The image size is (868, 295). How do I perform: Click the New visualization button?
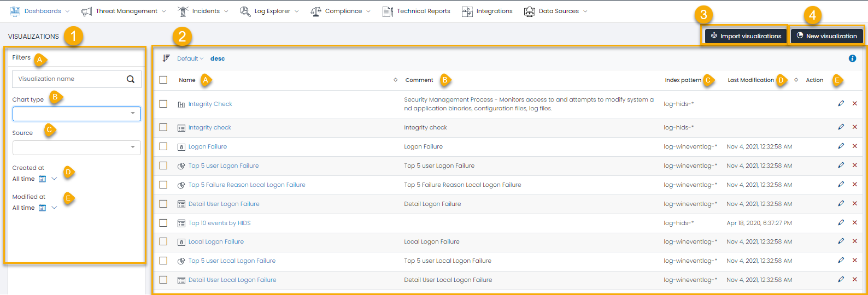click(x=826, y=36)
